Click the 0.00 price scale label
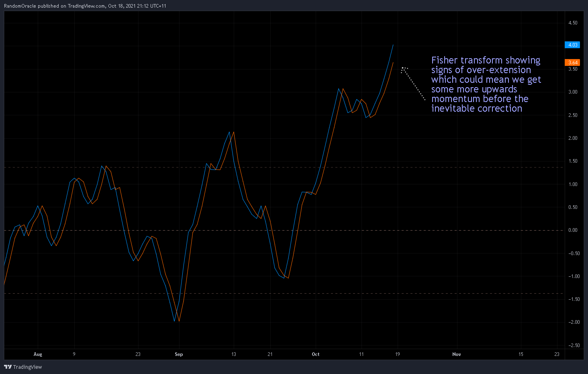This screenshot has width=588, height=374. coord(573,230)
